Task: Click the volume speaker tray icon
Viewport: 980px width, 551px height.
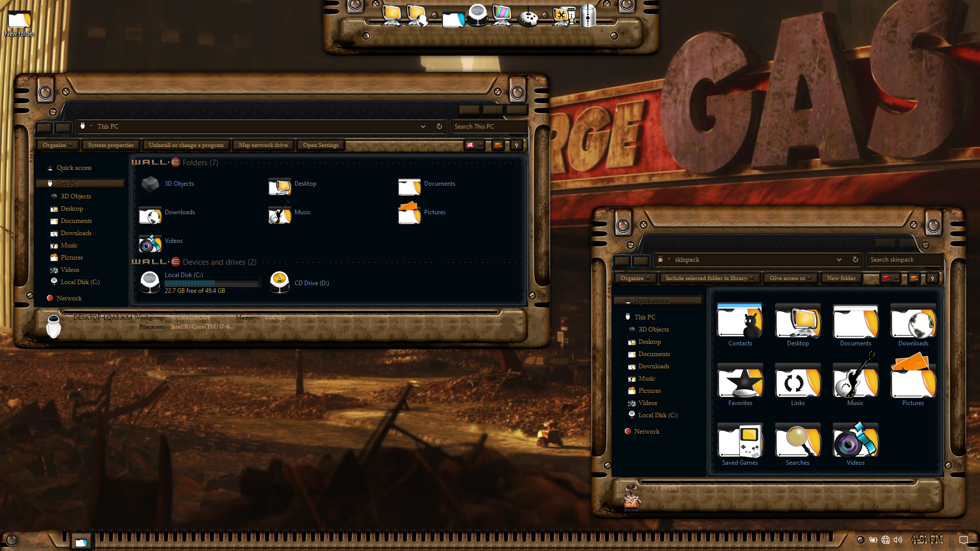Action: coord(898,540)
